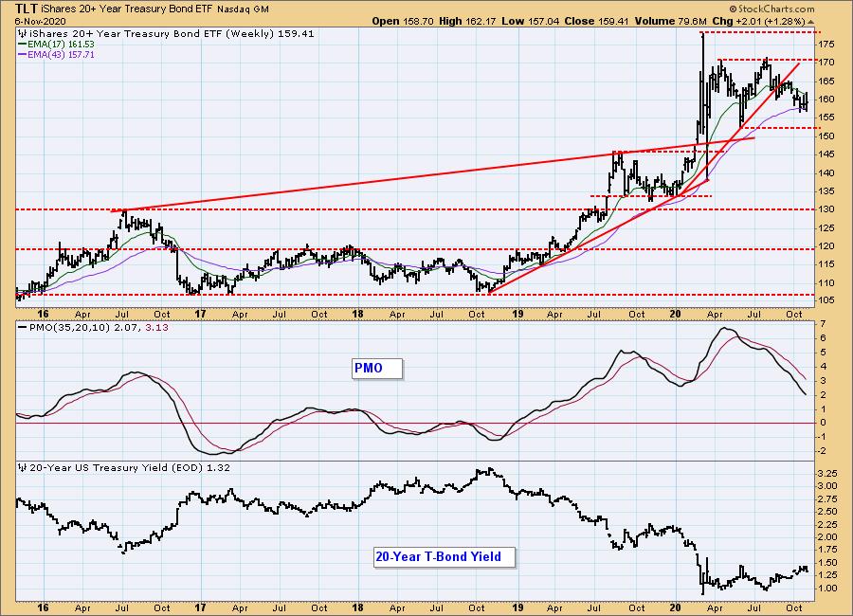This screenshot has height=616, width=853.
Task: Click the chart title iShares 20+ Year Treasury Bond ETF
Action: [127, 9]
